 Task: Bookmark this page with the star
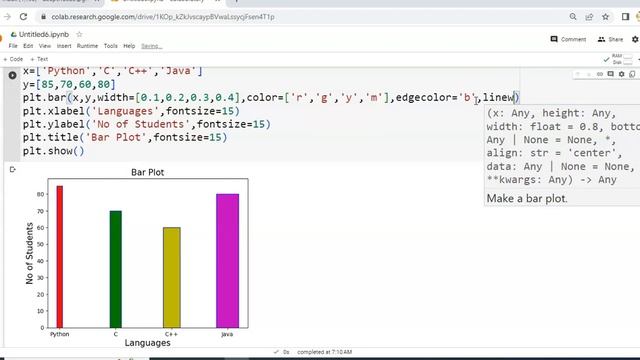[605, 17]
